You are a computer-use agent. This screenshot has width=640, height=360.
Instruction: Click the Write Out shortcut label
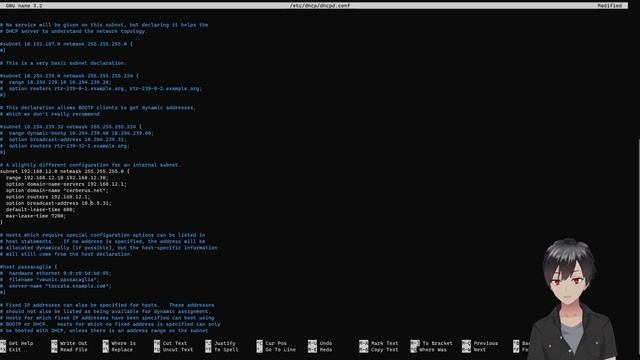pos(73,343)
